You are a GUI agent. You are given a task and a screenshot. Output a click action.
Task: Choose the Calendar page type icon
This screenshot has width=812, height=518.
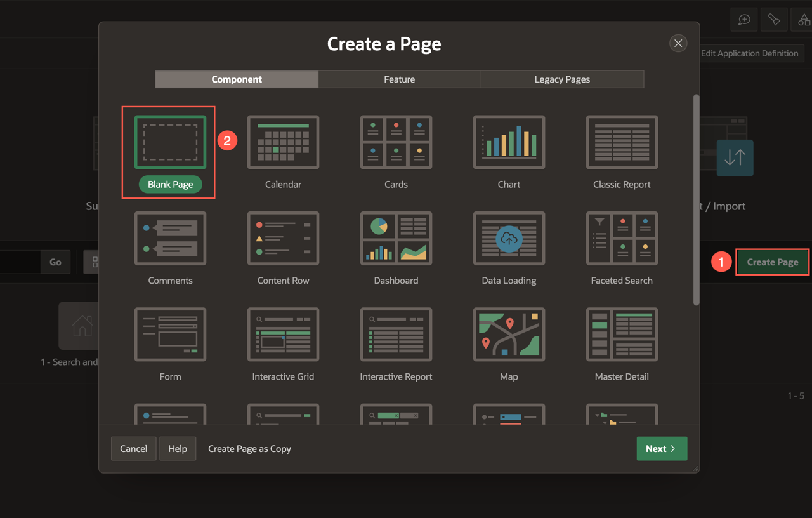283,142
